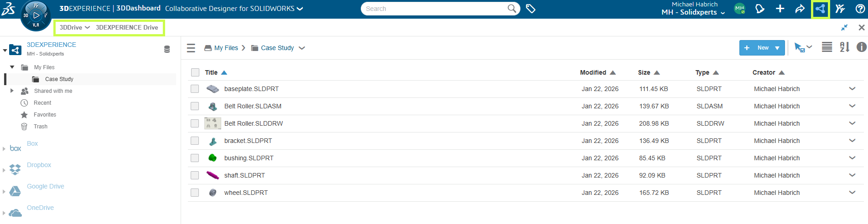
Task: Sort by the Modified column header
Action: (x=593, y=72)
